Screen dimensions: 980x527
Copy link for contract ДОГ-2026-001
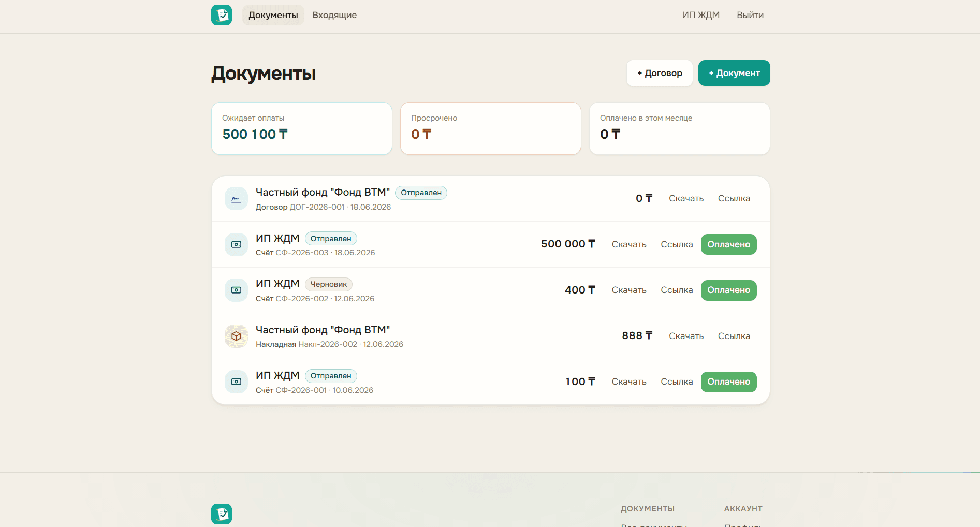734,199
